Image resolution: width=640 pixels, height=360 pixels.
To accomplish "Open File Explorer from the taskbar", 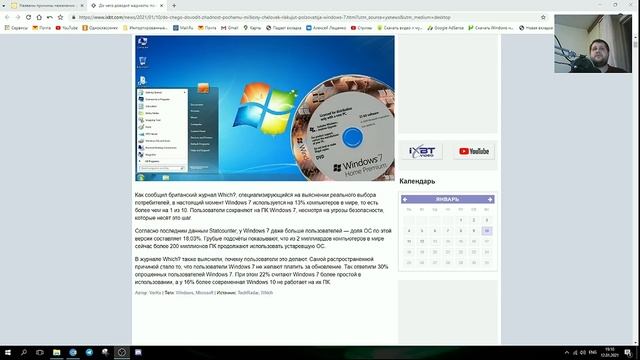I will tap(56, 352).
